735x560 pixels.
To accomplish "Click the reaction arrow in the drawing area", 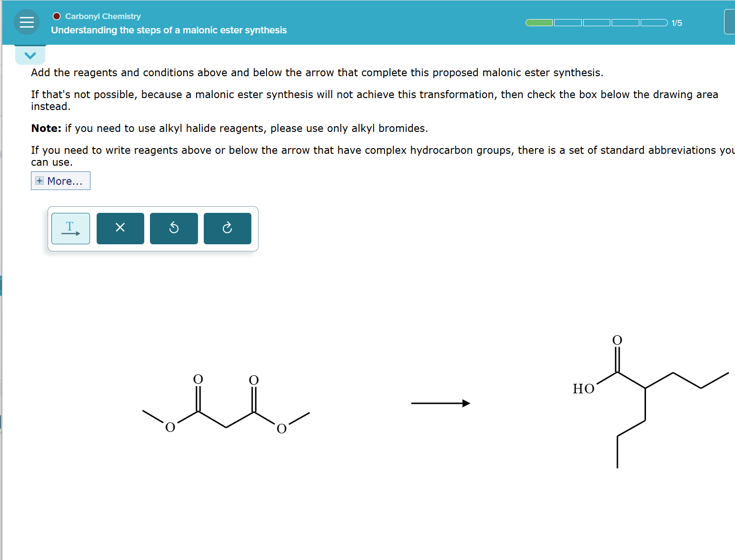I will (x=440, y=403).
